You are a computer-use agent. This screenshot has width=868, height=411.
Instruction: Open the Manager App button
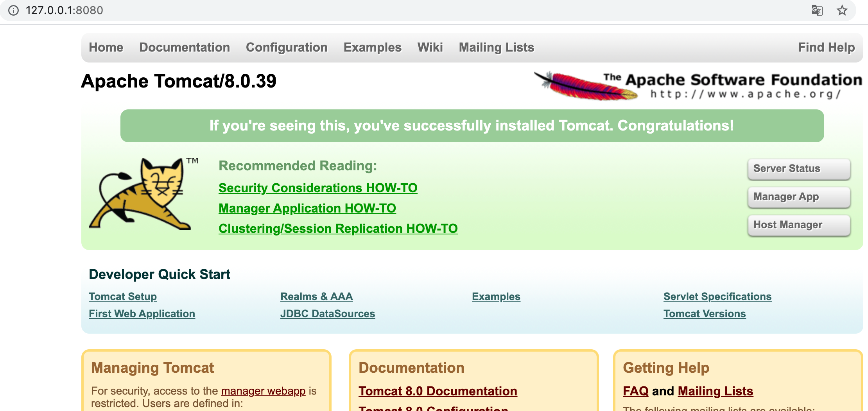799,197
